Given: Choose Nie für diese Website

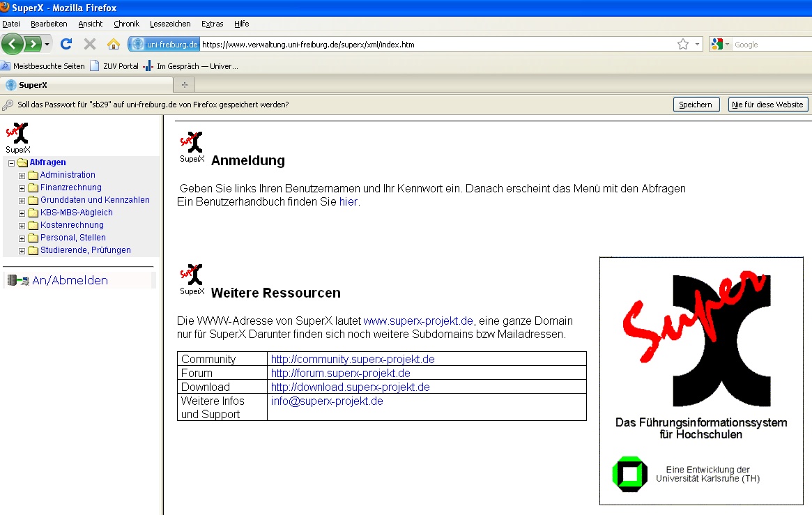Looking at the screenshot, I should tap(768, 105).
